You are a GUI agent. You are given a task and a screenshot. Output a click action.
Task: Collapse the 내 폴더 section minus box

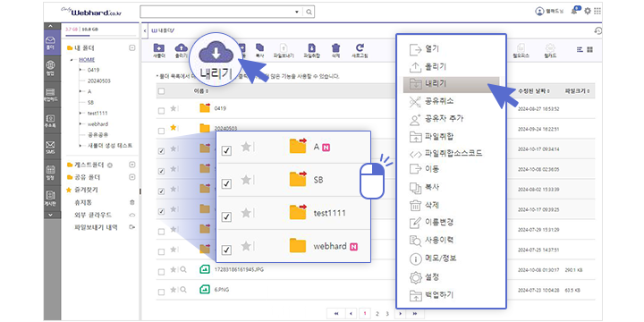tap(131, 47)
